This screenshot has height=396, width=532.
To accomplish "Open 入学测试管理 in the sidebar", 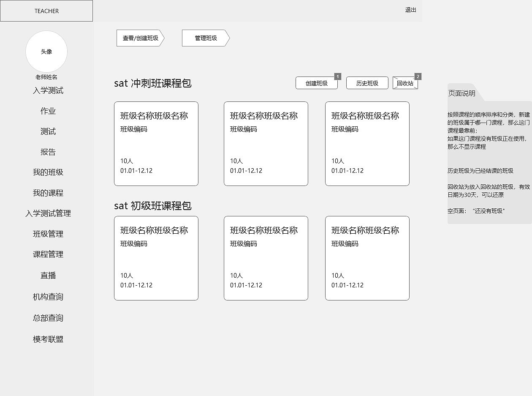I will [47, 213].
